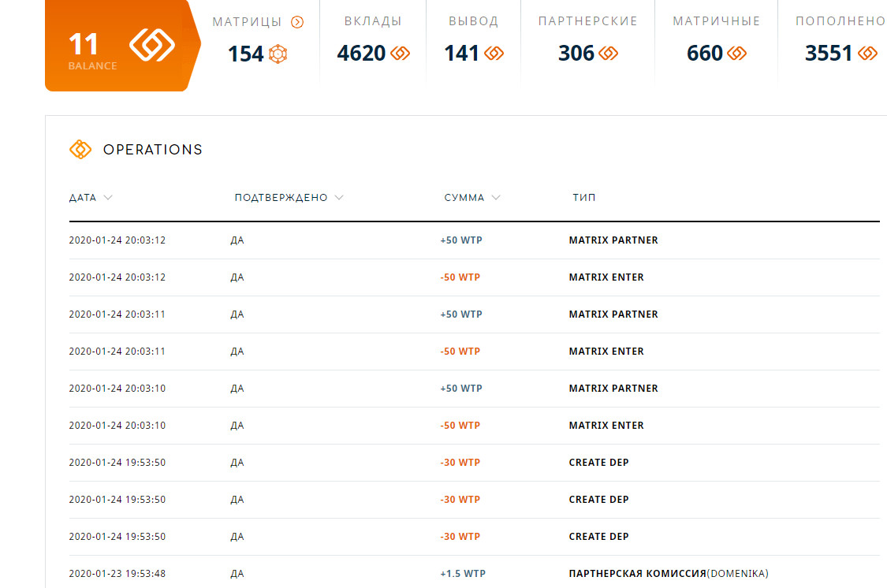Click ДА in the ПАРТНЕРСКАЯ КОМИССИЯ row
The height and width of the screenshot is (588, 887).
[x=237, y=574]
